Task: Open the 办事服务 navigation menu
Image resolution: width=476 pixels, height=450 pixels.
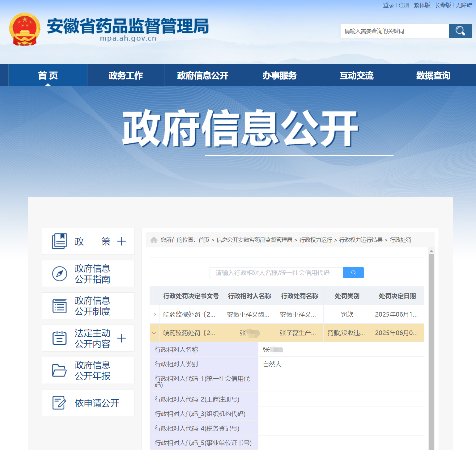Action: 279,75
